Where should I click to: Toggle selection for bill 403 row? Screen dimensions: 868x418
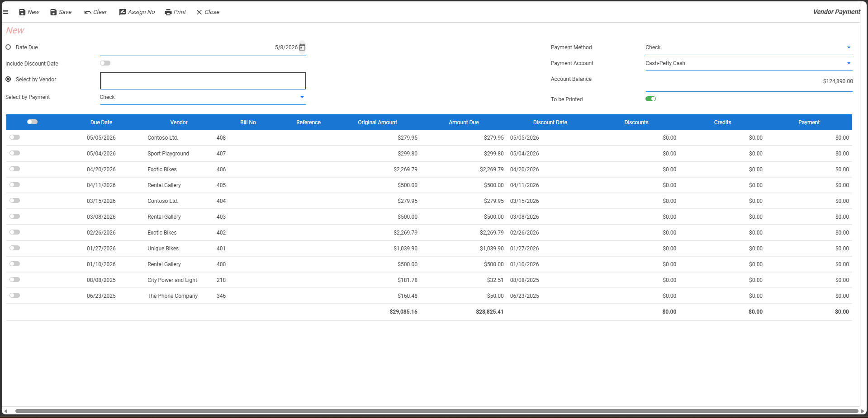[14, 216]
